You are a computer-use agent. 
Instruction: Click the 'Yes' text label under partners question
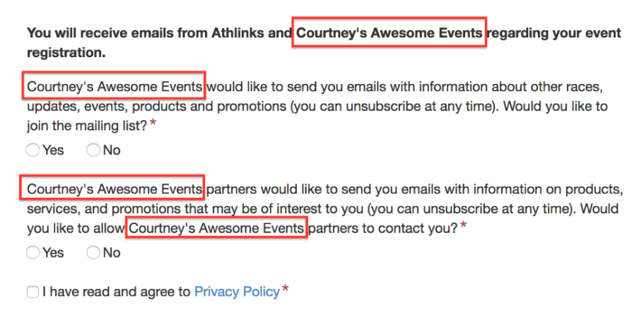tap(53, 253)
